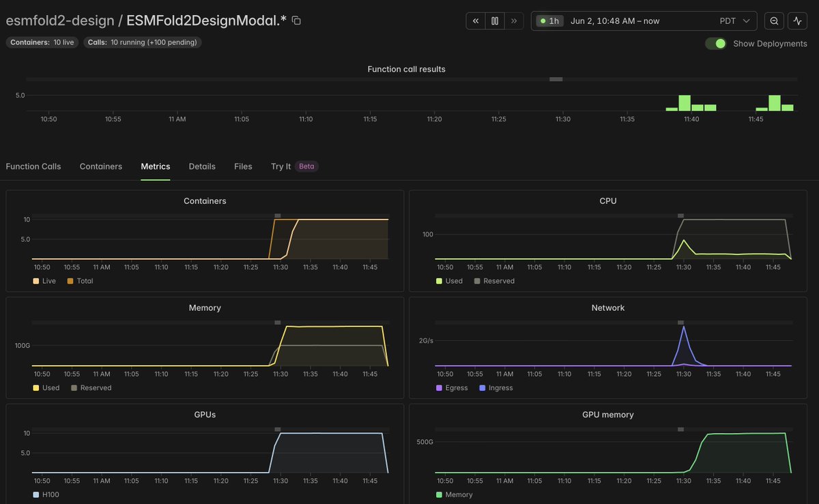Select the Details tab
819x504 pixels.
(202, 166)
